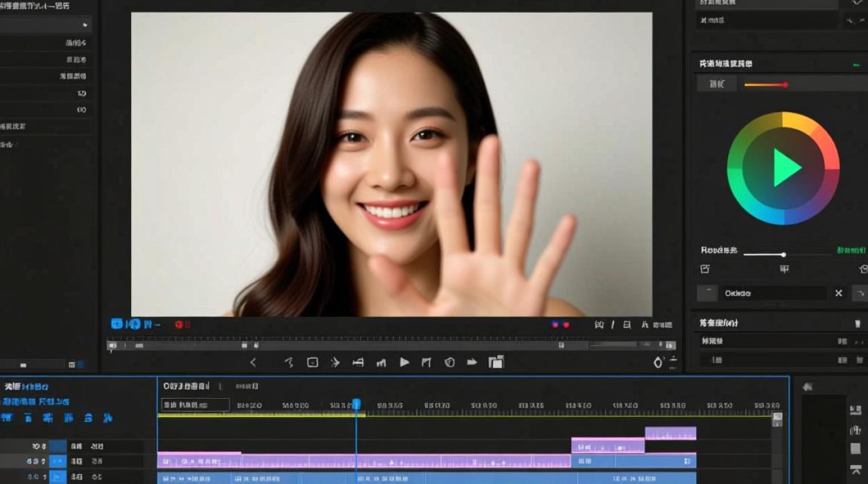
Task: Click the square icon under the Ro label, right panel
Action: coord(705,269)
